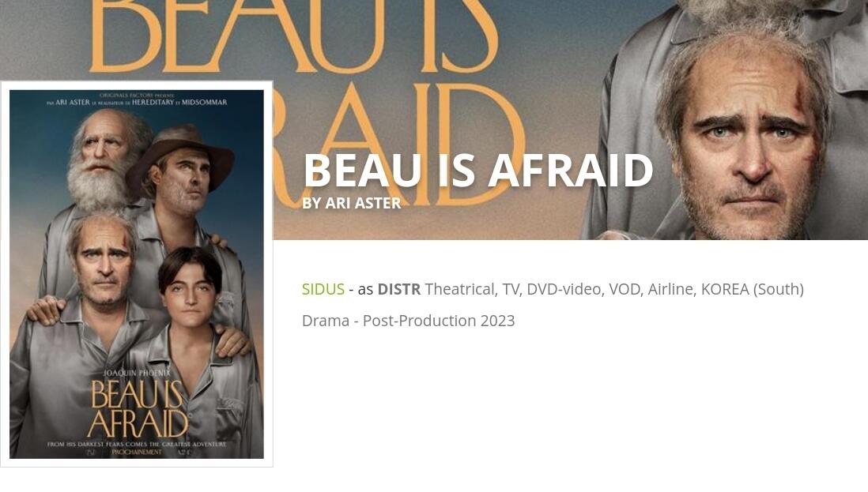This screenshot has width=868, height=492.
Task: Click the VOD entry in rights list
Action: click(x=625, y=289)
